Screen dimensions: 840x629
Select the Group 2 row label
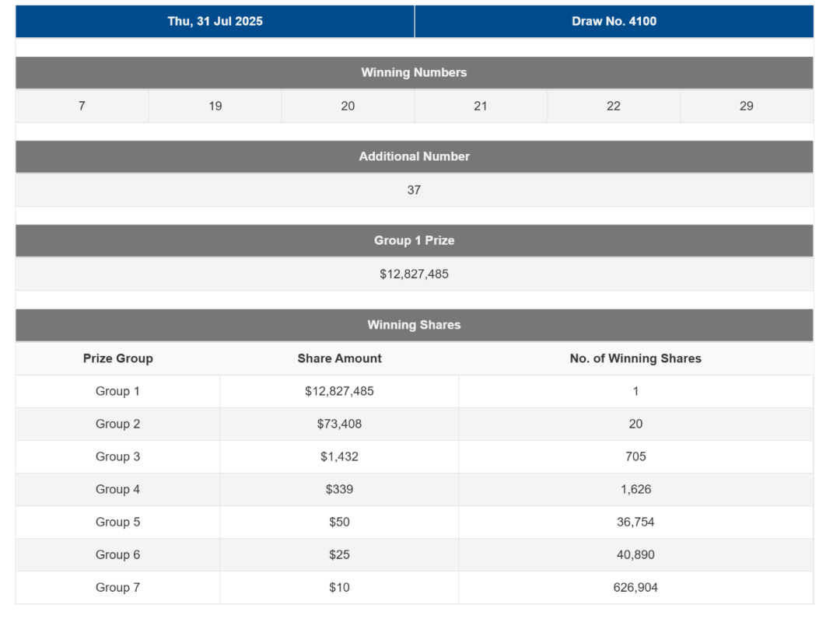pyautogui.click(x=118, y=424)
